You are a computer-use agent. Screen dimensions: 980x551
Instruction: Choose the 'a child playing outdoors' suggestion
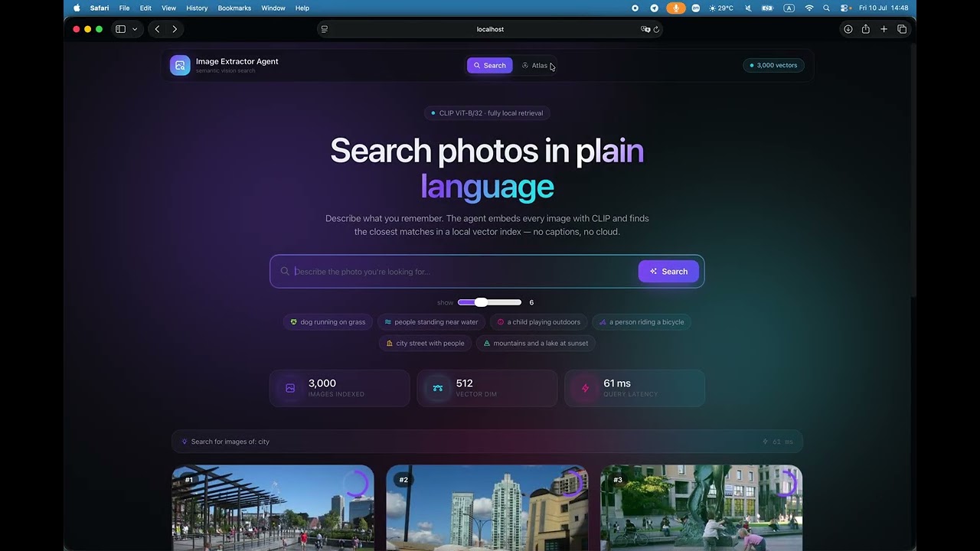(538, 322)
